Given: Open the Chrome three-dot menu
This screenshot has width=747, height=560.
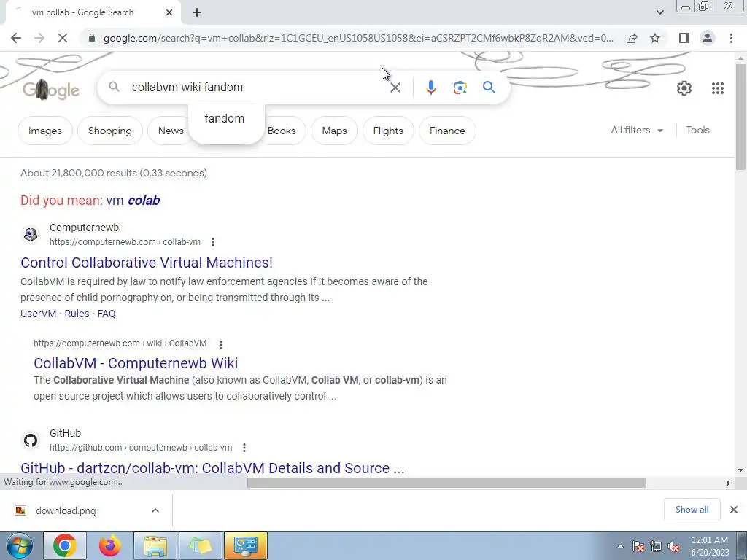Looking at the screenshot, I should click(731, 38).
